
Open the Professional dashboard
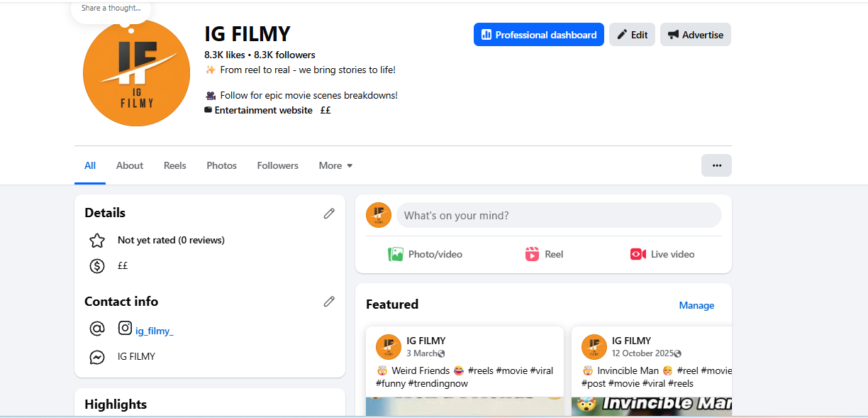coord(539,35)
